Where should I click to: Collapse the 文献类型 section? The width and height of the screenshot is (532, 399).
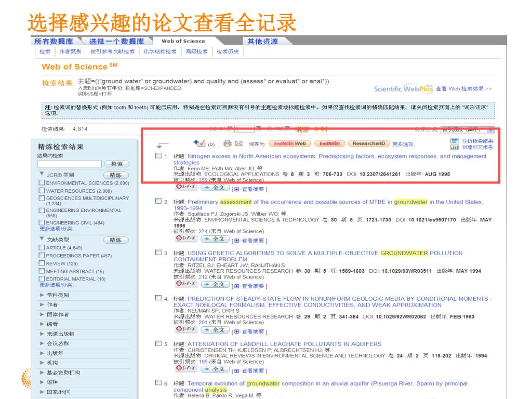(42, 239)
